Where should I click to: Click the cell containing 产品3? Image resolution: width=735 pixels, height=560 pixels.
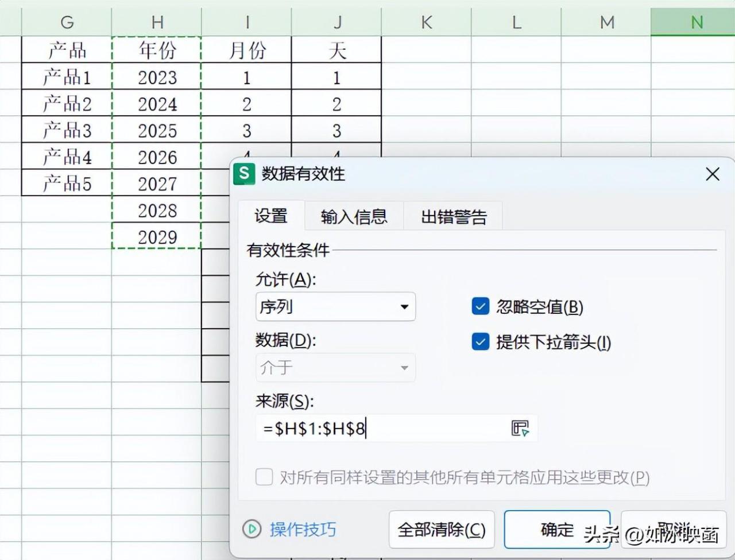click(67, 130)
